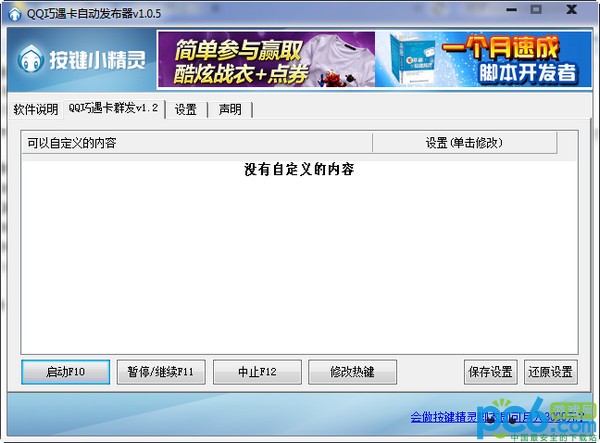
Task: Select the QQ巧遇卡群发v1.2 tab
Action: pos(114,108)
